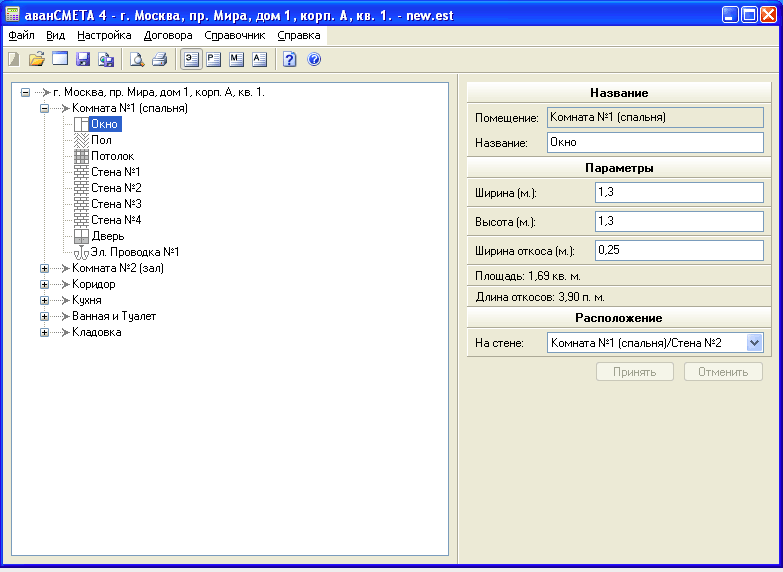Viewport: 783px width, 572px height.
Task: Switch to the 'Р' view toolbar button
Action: [x=213, y=60]
